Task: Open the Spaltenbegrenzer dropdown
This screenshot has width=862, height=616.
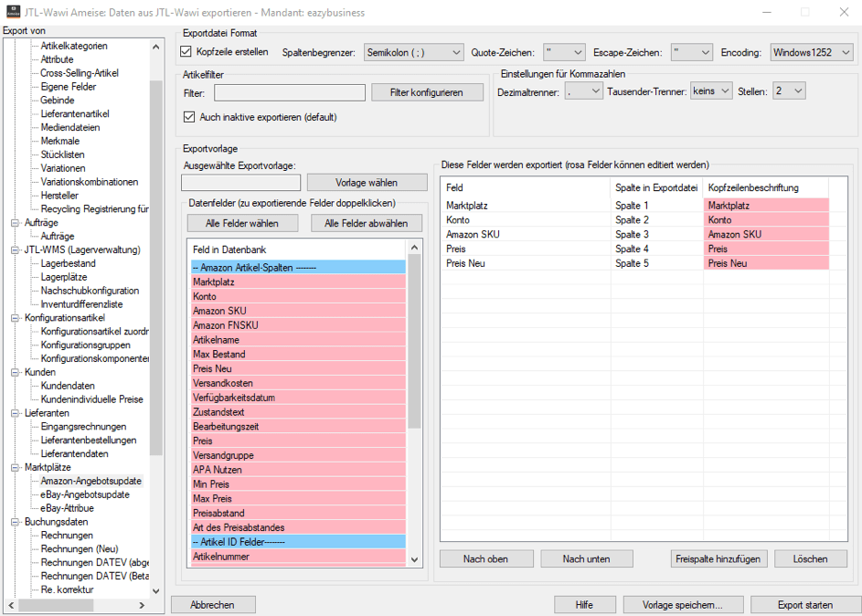Action: [x=413, y=52]
